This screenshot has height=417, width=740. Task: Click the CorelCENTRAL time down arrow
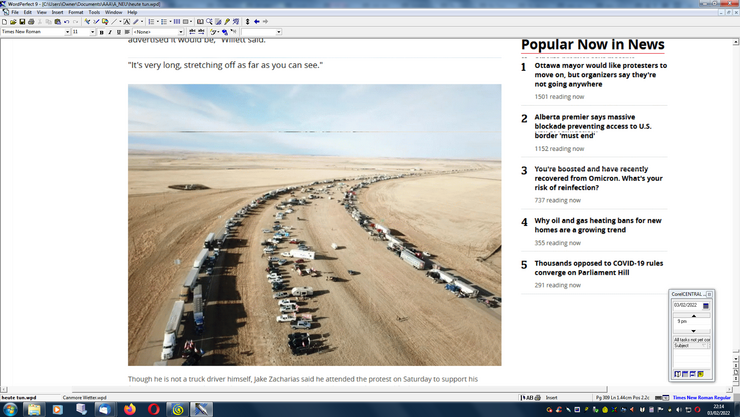[x=693, y=331]
